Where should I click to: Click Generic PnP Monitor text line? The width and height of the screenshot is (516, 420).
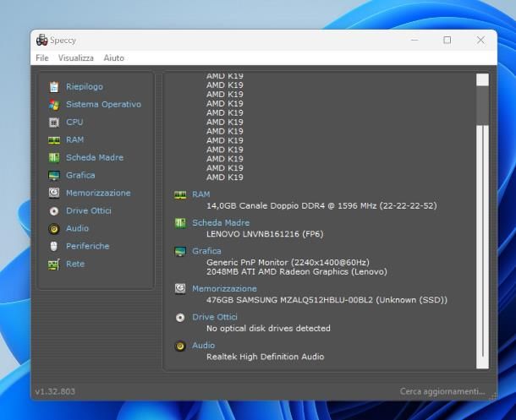click(x=288, y=263)
